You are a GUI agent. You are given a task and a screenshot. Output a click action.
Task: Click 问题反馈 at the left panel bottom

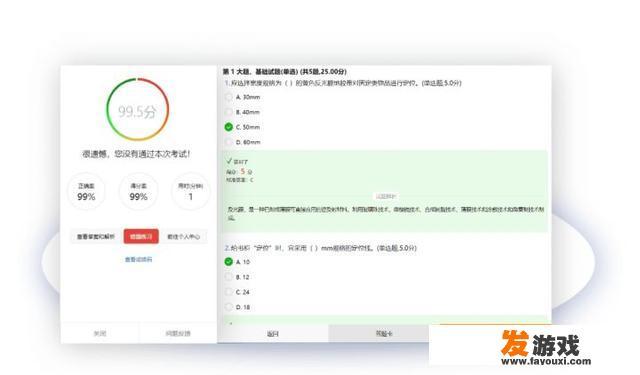point(178,333)
